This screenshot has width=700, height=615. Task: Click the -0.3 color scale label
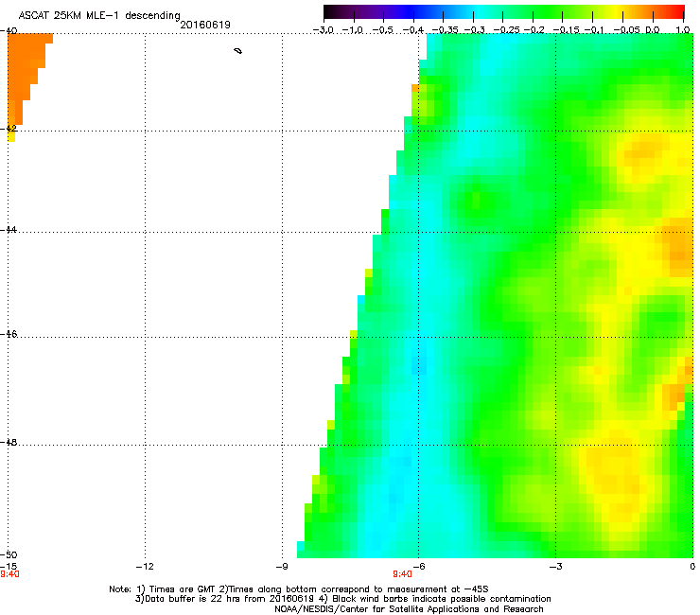pos(474,30)
